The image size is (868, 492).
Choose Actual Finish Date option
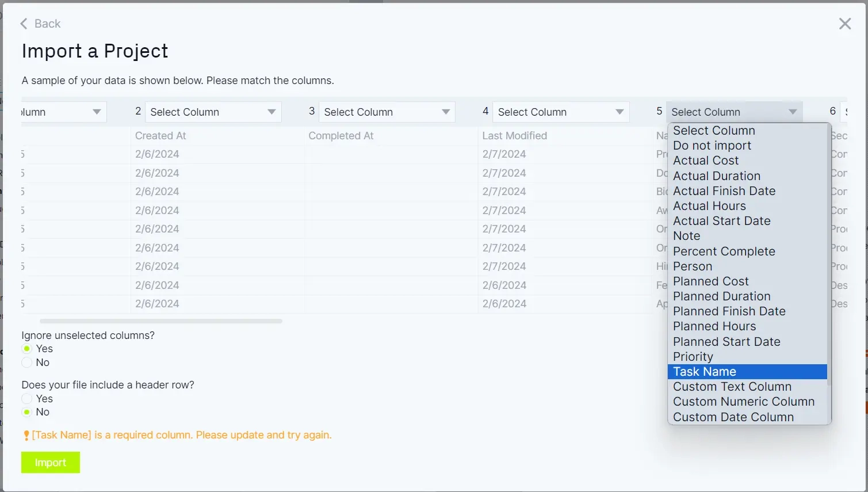[x=724, y=191]
